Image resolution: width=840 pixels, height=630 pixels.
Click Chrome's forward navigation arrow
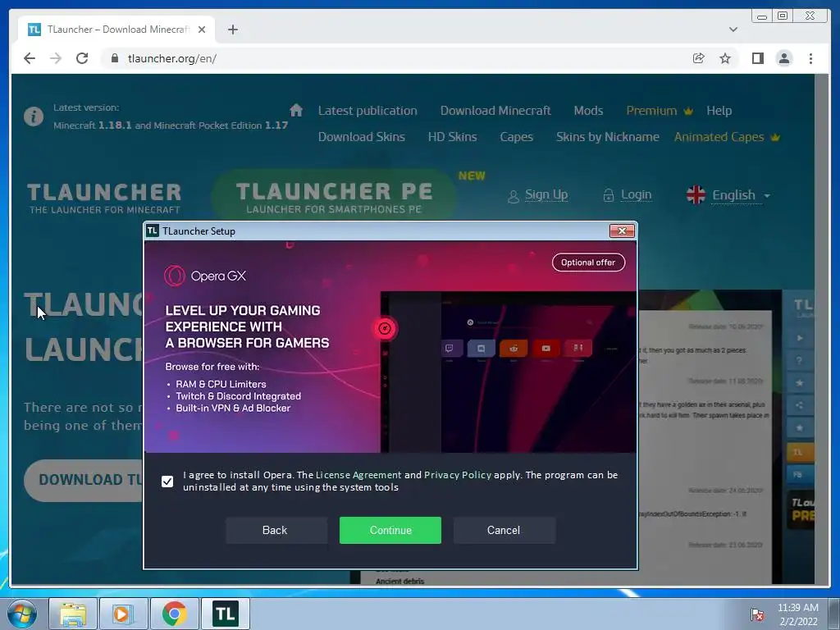[56, 58]
